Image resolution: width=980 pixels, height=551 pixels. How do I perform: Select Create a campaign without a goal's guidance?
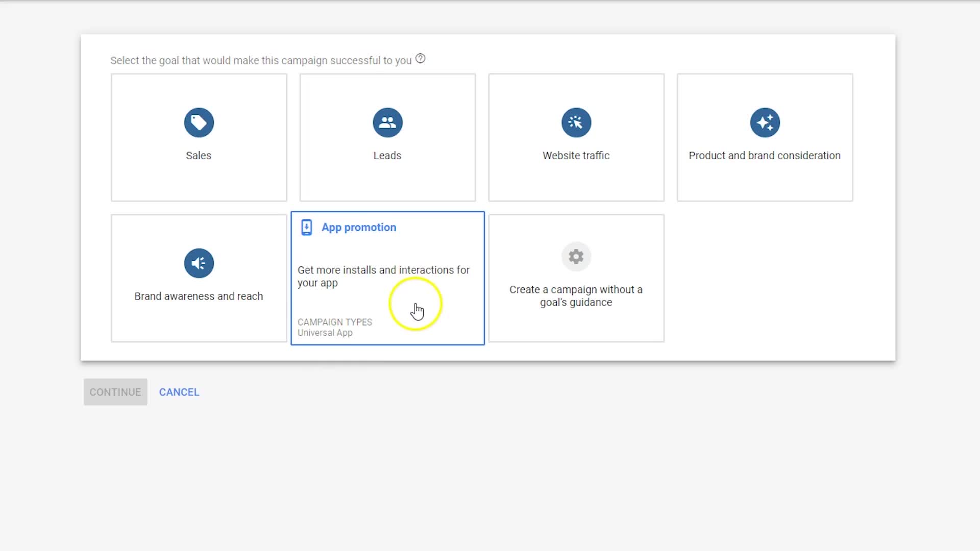pyautogui.click(x=576, y=296)
